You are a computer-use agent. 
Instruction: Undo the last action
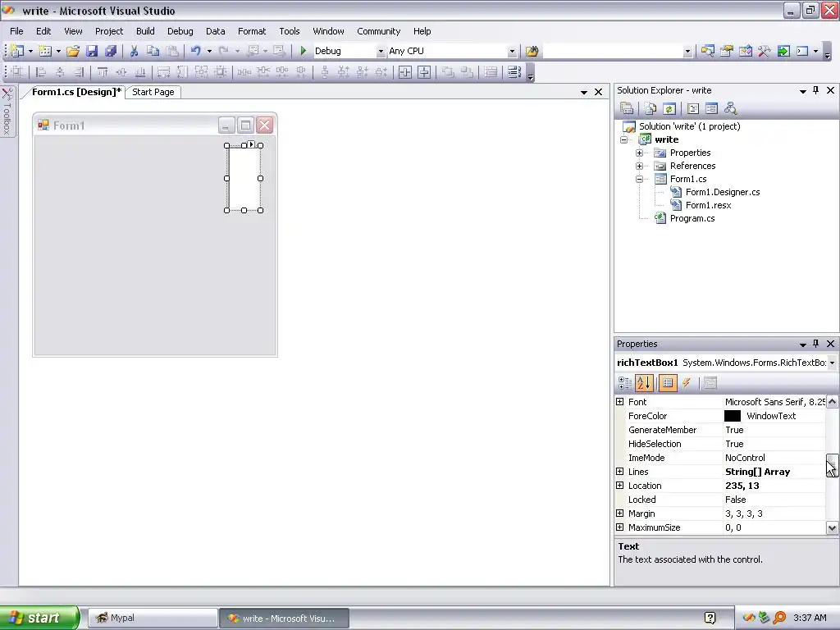pos(195,51)
